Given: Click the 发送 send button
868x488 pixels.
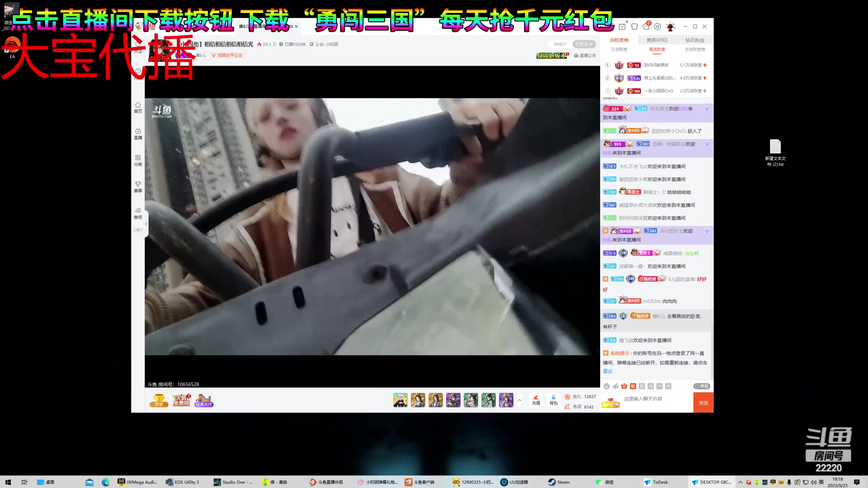Looking at the screenshot, I should point(704,403).
